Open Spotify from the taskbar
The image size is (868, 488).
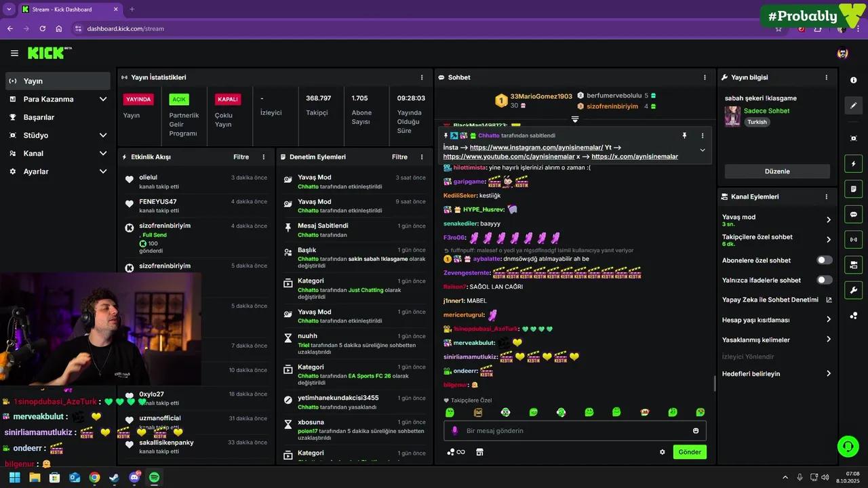[x=155, y=477]
